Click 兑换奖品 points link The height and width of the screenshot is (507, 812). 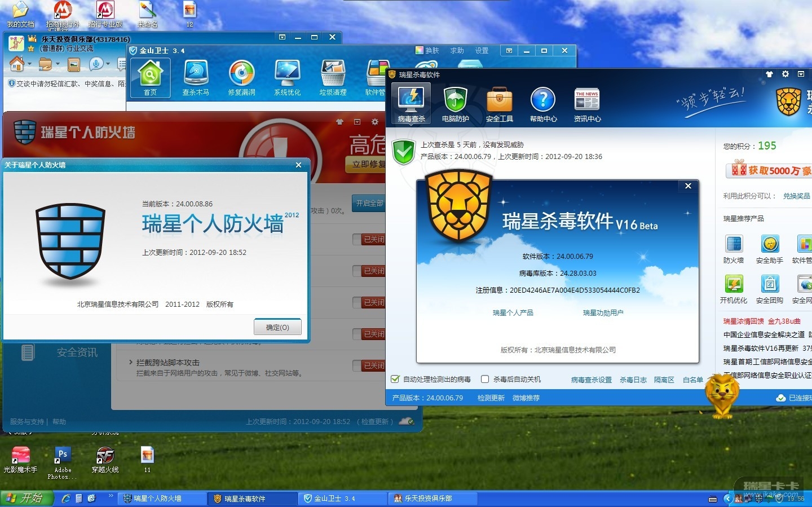pyautogui.click(x=796, y=196)
